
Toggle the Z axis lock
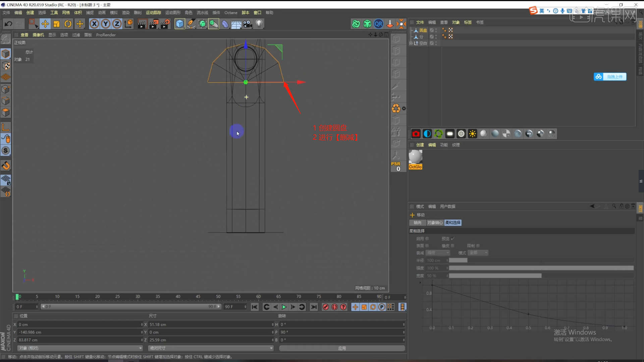pos(117,24)
